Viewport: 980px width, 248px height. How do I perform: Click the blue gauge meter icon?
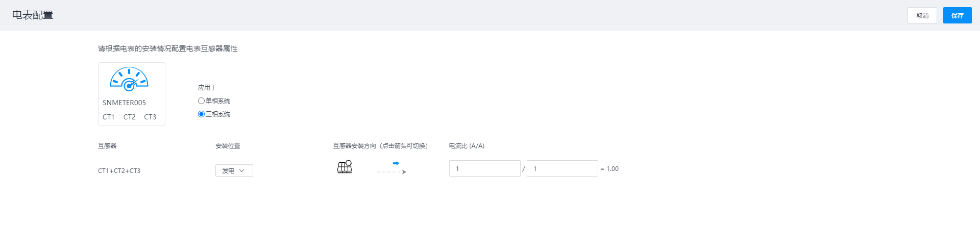(x=129, y=79)
